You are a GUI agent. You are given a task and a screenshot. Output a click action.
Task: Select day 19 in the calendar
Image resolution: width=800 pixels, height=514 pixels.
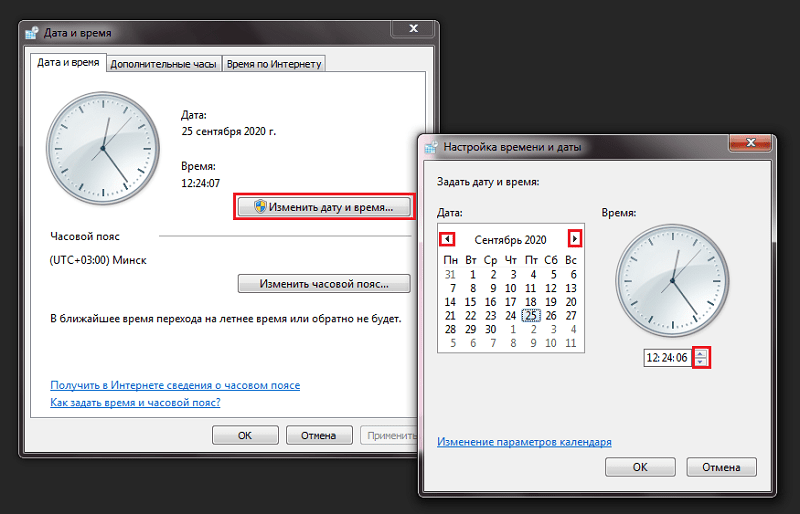551,302
